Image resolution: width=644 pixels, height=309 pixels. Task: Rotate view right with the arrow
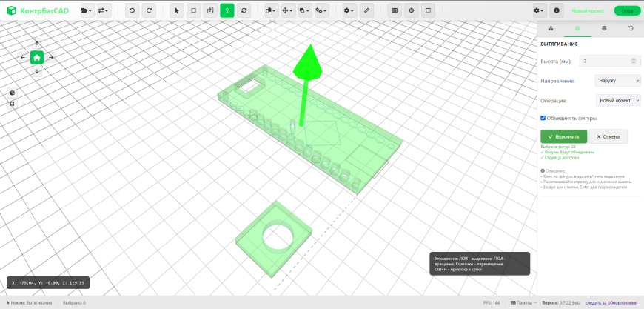[x=51, y=58]
